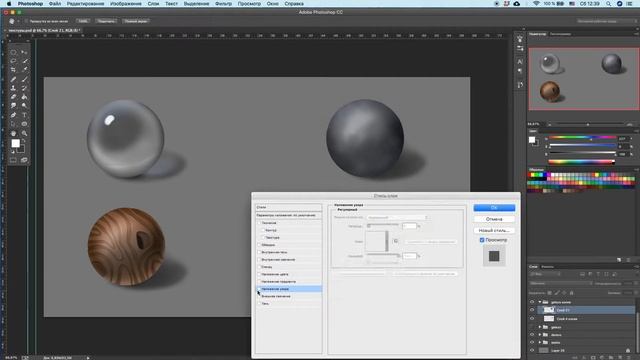
Task: Click the Navigator preview thumbnail
Action: 584,79
